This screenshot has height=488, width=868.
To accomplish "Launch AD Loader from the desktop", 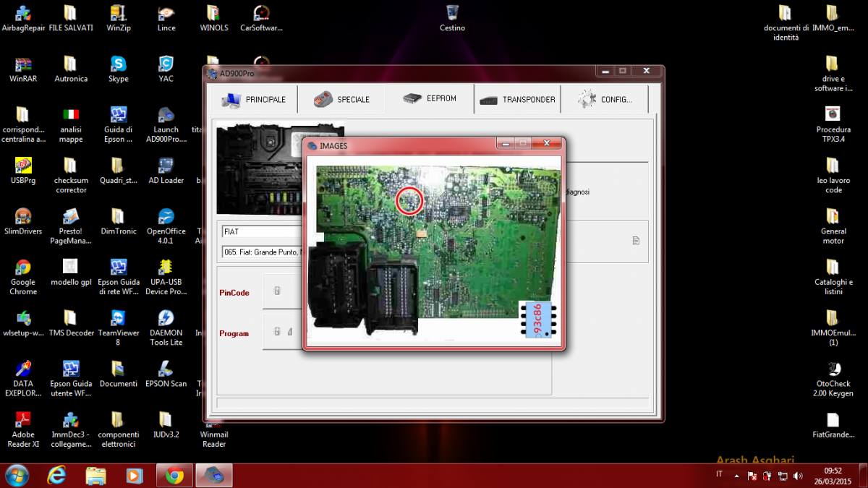I will click(166, 170).
